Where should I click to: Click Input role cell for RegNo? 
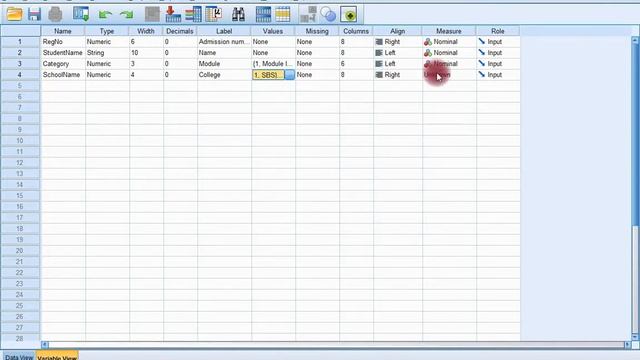(x=498, y=42)
